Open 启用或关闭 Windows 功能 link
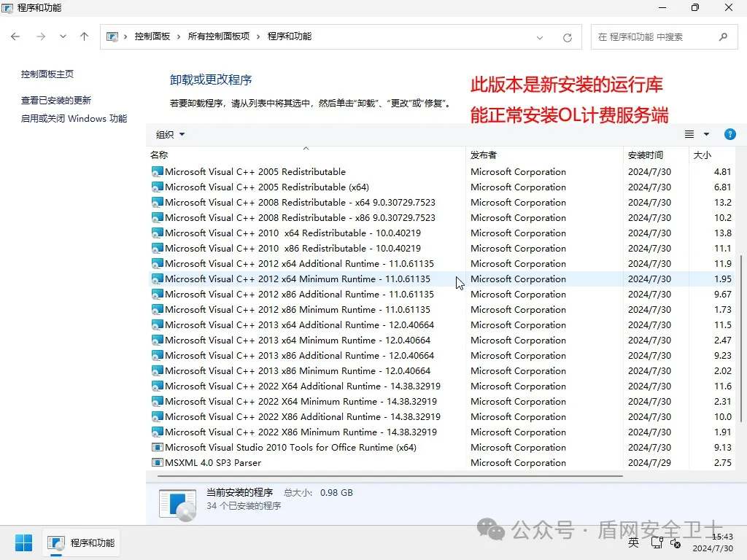This screenshot has height=560, width=747. (x=74, y=118)
